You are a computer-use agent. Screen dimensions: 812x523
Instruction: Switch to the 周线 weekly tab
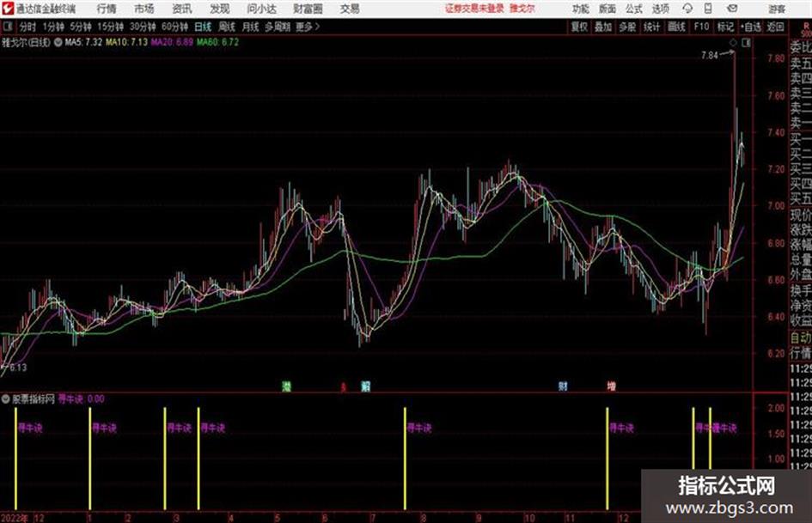227,27
